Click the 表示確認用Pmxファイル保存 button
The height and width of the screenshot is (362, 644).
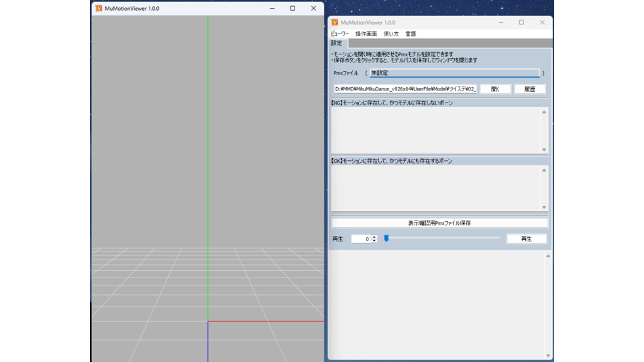click(x=439, y=223)
